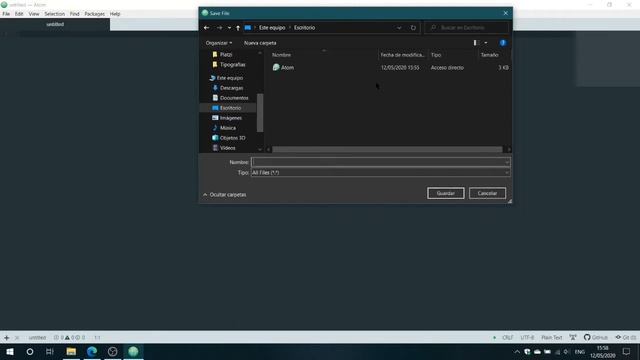Go up one folder level

pos(238,28)
